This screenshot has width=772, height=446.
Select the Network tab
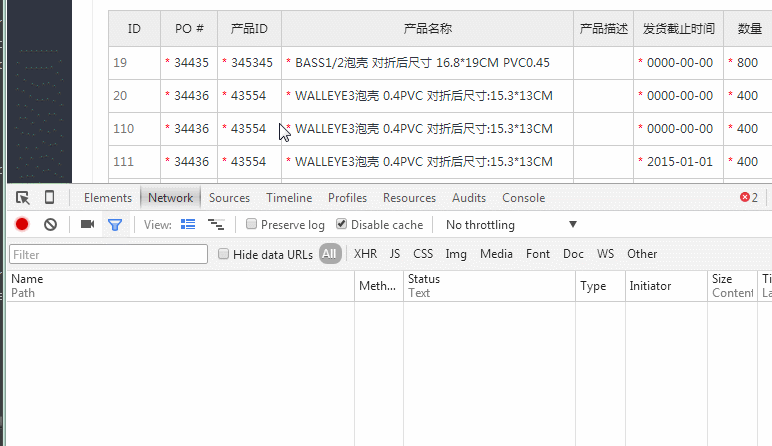click(x=170, y=198)
